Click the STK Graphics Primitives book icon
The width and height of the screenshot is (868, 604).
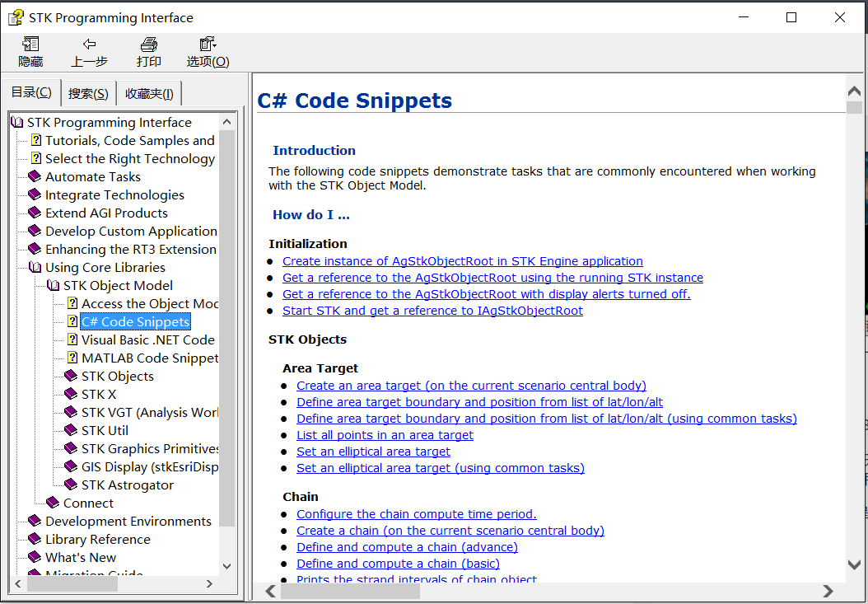(x=71, y=448)
